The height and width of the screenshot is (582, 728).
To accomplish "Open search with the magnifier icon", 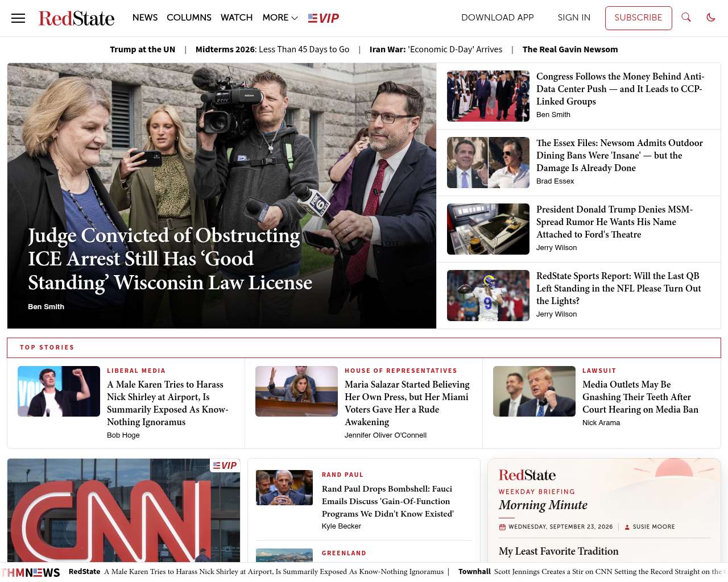I will click(686, 18).
